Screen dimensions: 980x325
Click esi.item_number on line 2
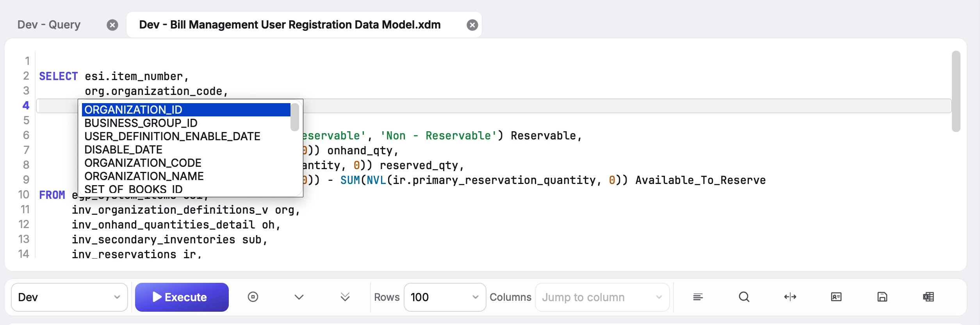click(134, 76)
